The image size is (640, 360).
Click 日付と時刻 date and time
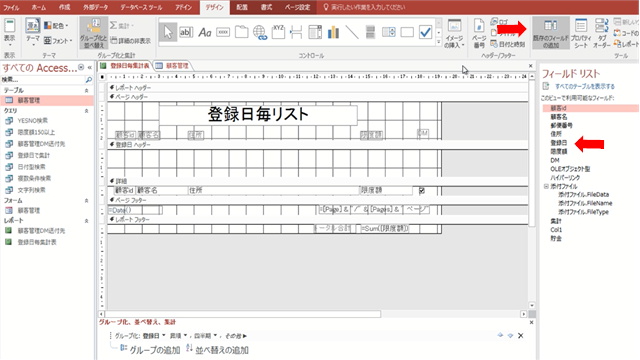(x=508, y=44)
